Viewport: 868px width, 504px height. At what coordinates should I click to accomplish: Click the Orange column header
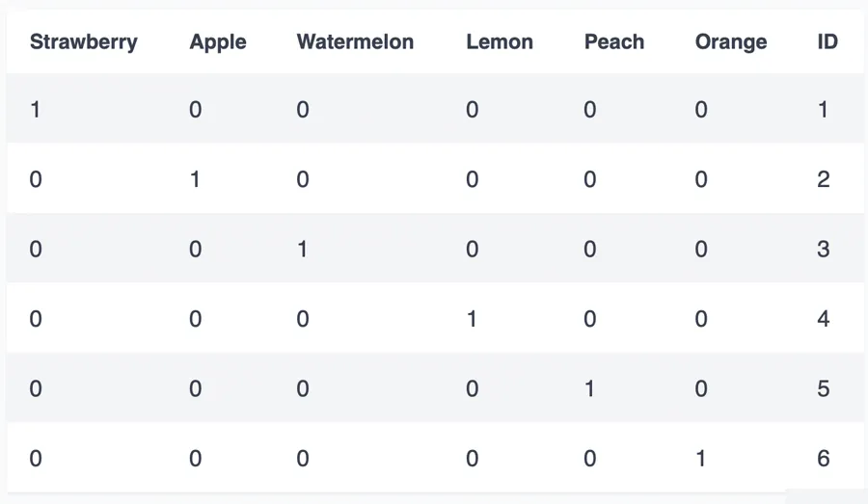point(731,42)
